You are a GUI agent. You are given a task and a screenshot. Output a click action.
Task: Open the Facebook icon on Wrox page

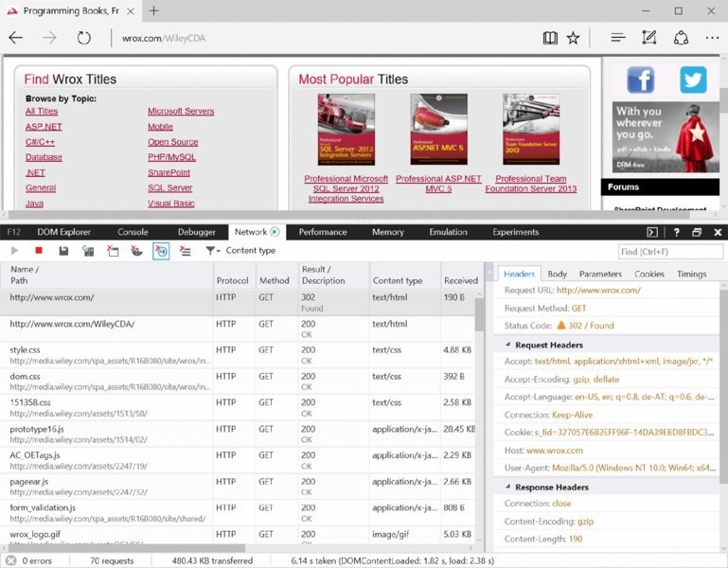(640, 80)
